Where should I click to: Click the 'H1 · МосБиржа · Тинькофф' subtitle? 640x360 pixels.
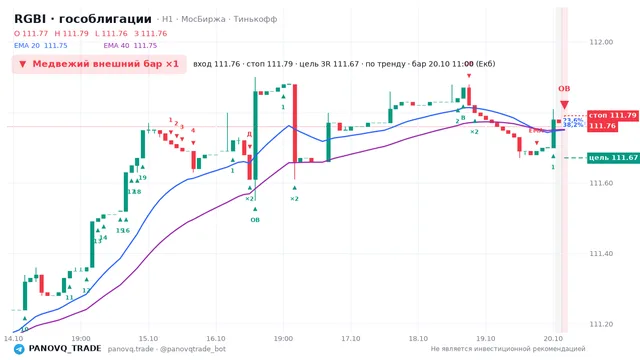pyautogui.click(x=220, y=19)
